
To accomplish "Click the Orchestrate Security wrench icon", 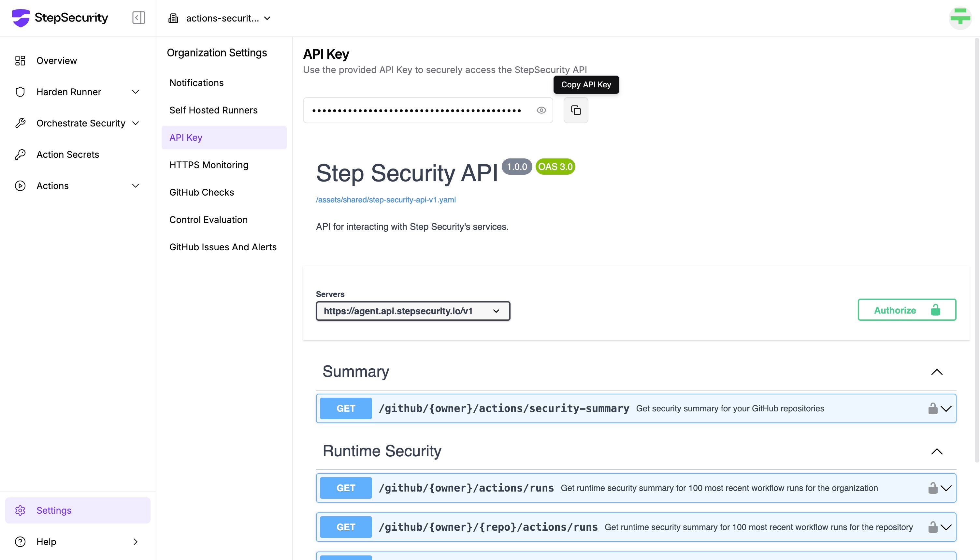I will (x=20, y=123).
